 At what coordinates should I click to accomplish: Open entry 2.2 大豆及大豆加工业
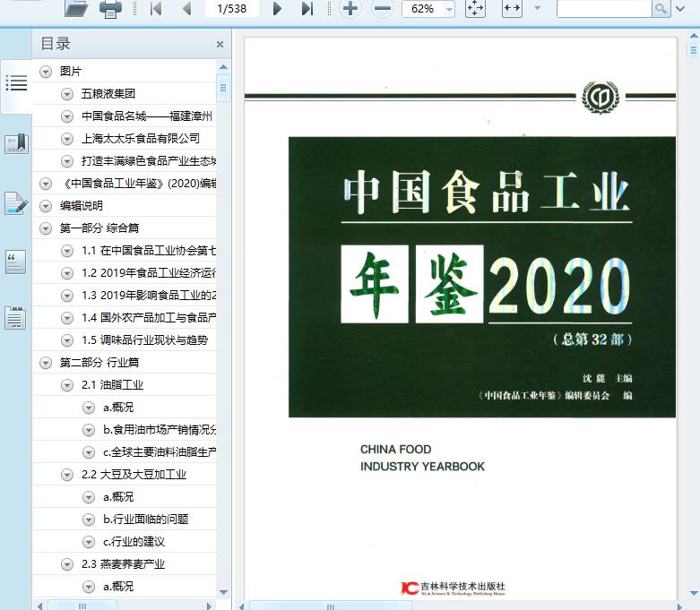[134, 475]
